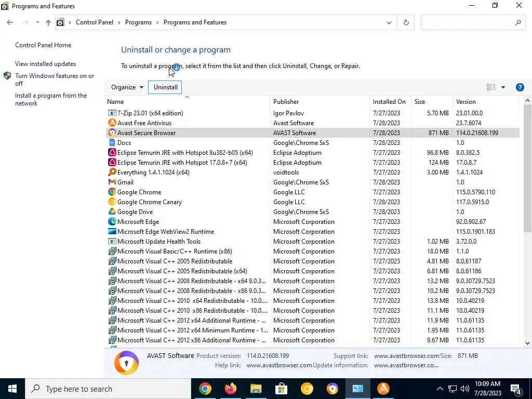This screenshot has width=532, height=399.
Task: Open the notification center icon
Action: click(516, 389)
